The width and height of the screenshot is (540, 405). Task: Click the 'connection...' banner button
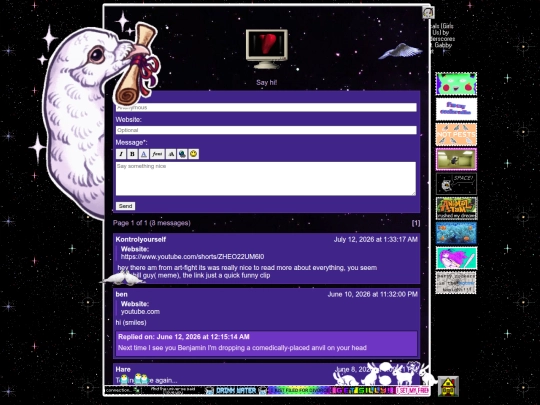[123, 391]
